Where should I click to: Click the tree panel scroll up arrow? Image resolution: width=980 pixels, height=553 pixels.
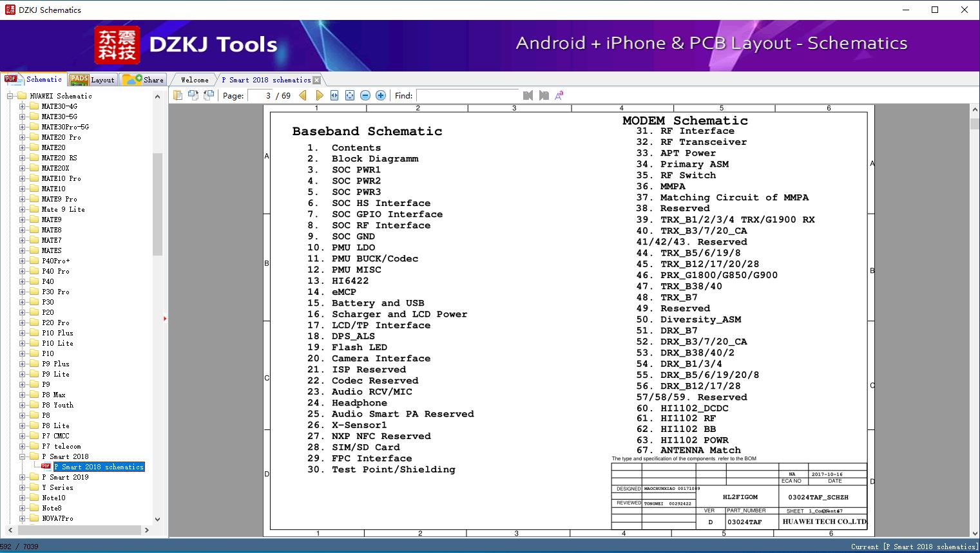coord(157,97)
